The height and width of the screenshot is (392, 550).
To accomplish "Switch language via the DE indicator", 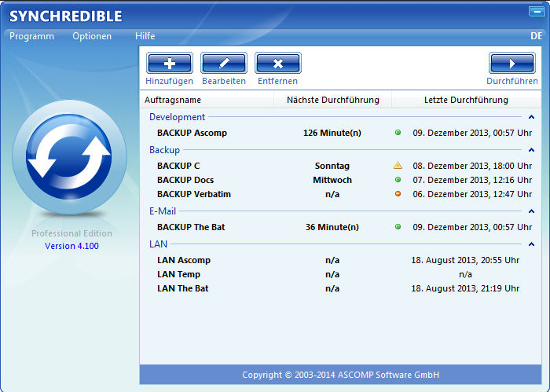I will pos(537,36).
